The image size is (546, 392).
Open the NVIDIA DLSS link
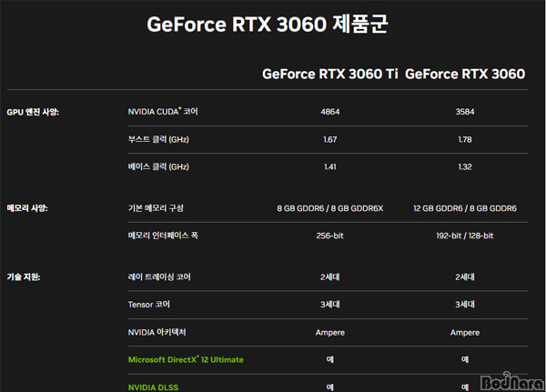[153, 387]
